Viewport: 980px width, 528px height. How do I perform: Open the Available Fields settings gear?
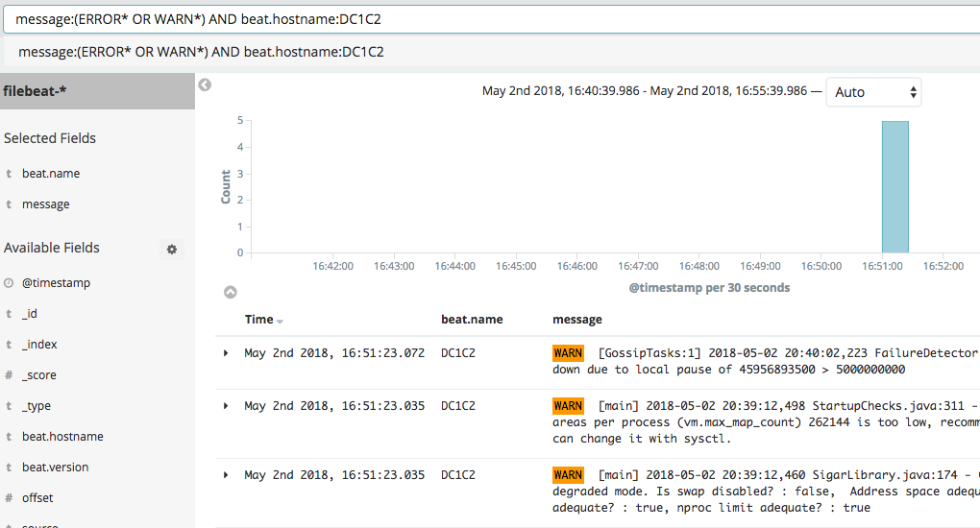(x=172, y=250)
